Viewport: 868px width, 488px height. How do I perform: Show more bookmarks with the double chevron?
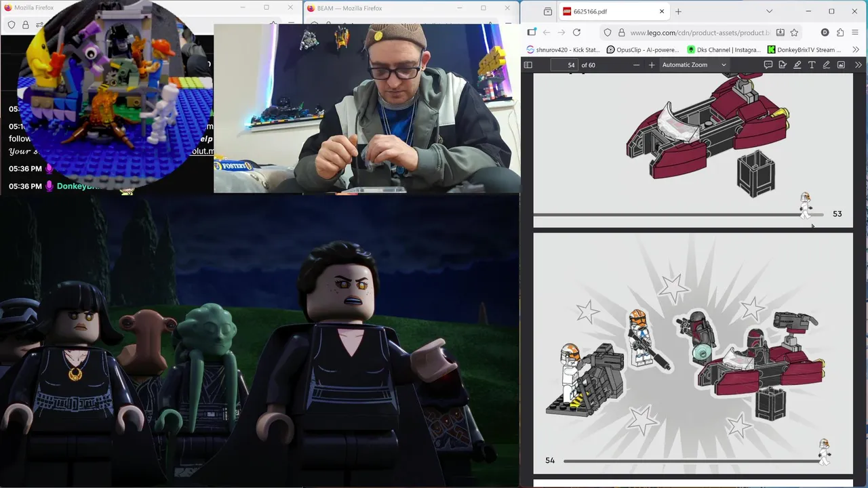(x=856, y=49)
